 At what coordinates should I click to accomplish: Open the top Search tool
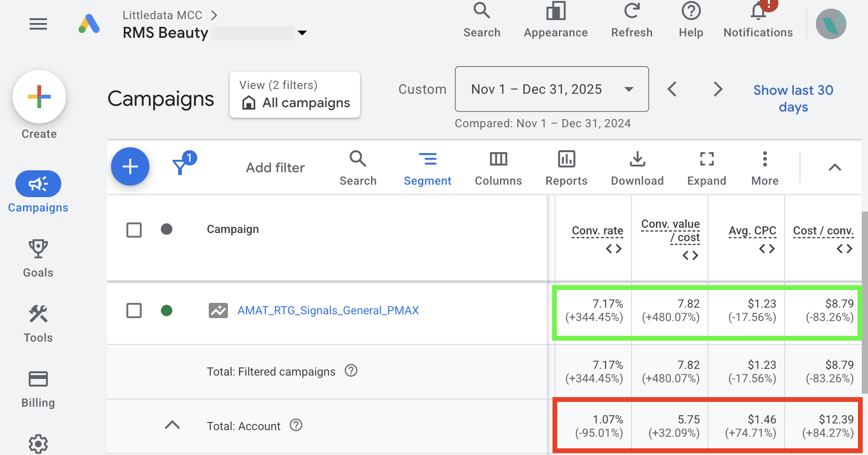(x=482, y=20)
